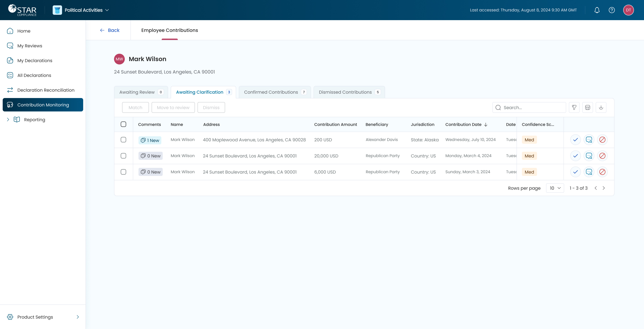Expand the Reporting sidebar section
This screenshot has height=329, width=644.
[x=8, y=120]
